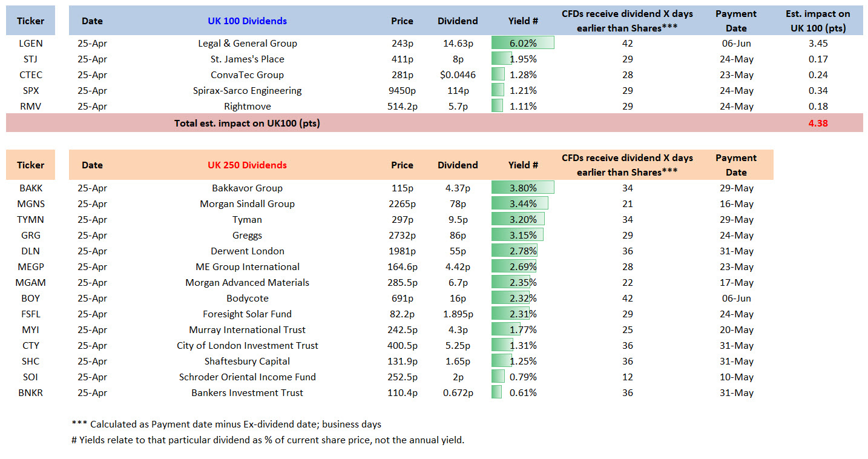The height and width of the screenshot is (459, 868).
Task: Select ticker cell TYMN
Action: 30,219
